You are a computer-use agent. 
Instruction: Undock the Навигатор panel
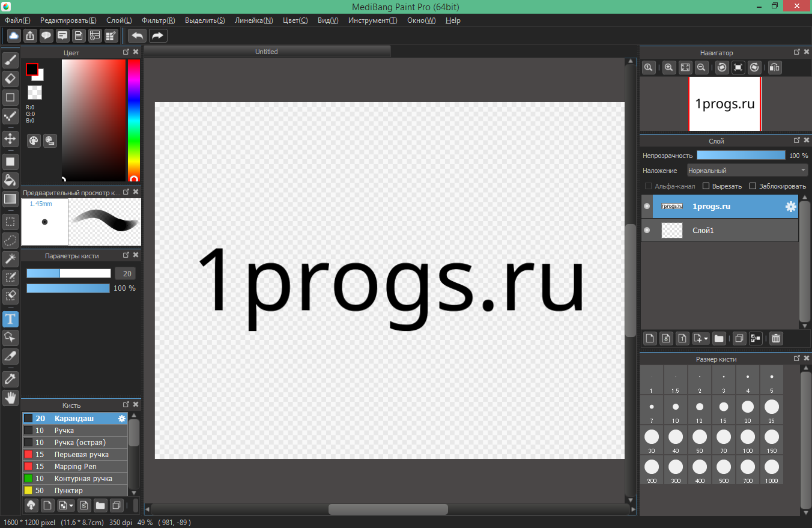coord(797,52)
